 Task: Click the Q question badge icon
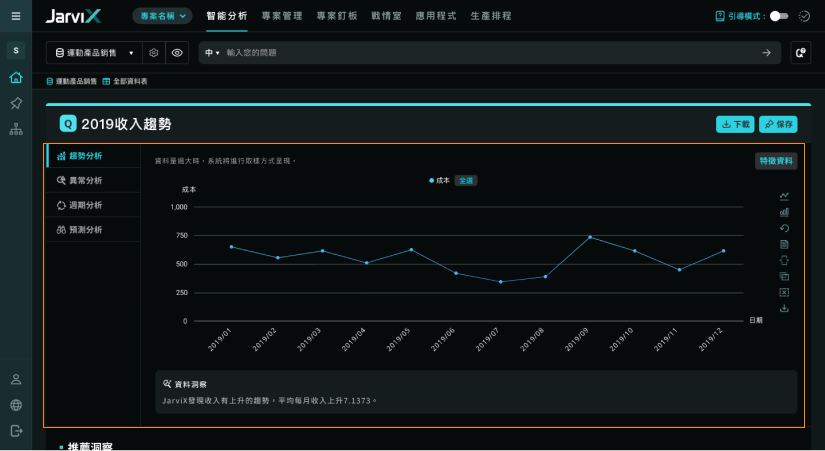click(x=68, y=124)
